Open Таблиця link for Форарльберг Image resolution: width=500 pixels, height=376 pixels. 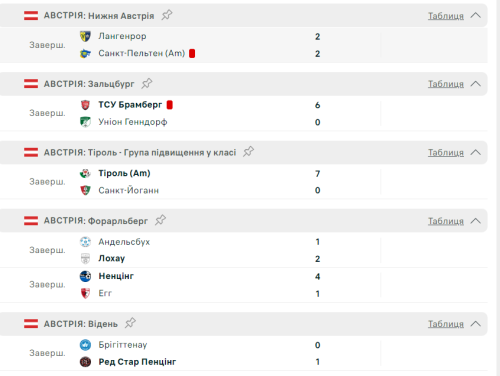coord(446,221)
